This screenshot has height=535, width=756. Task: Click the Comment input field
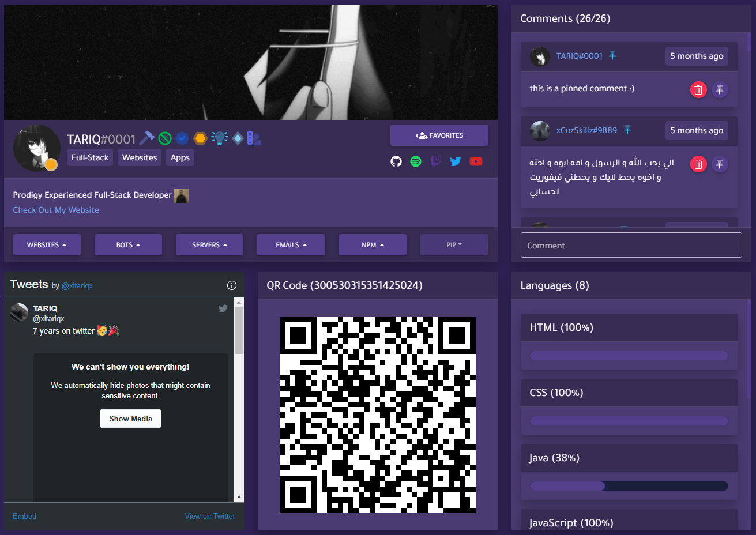coord(631,245)
